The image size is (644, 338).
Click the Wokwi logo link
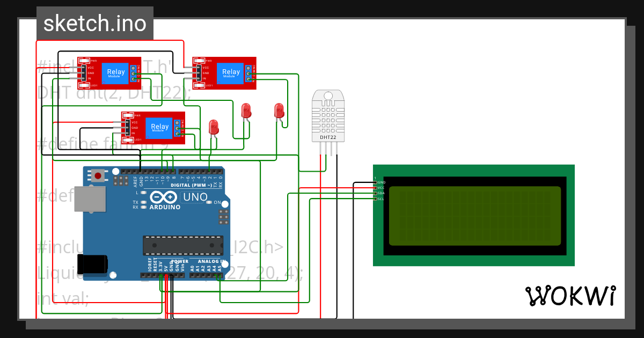[x=571, y=294]
